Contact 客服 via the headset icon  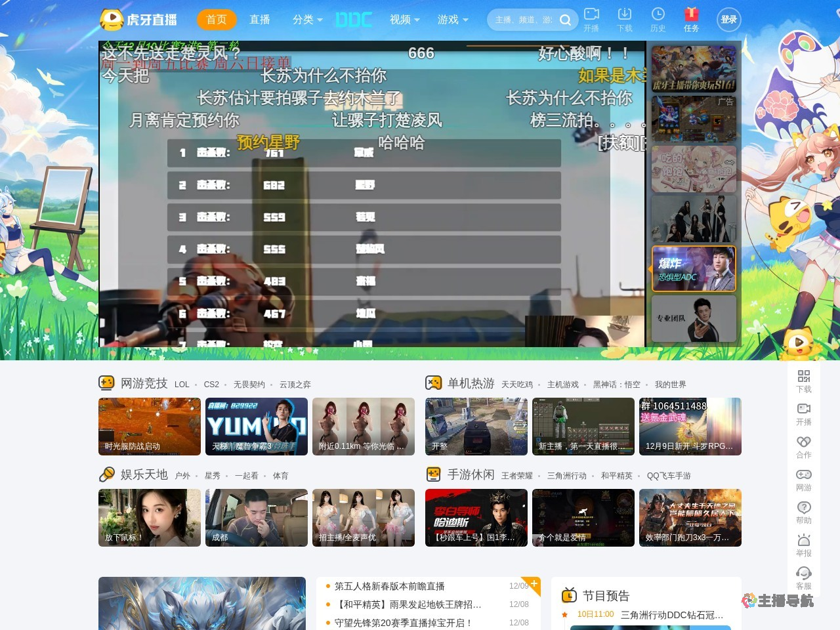(803, 578)
